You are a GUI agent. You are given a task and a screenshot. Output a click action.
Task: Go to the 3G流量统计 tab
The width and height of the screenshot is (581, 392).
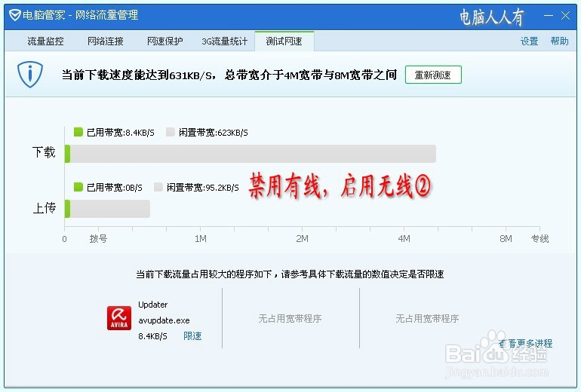tap(225, 41)
